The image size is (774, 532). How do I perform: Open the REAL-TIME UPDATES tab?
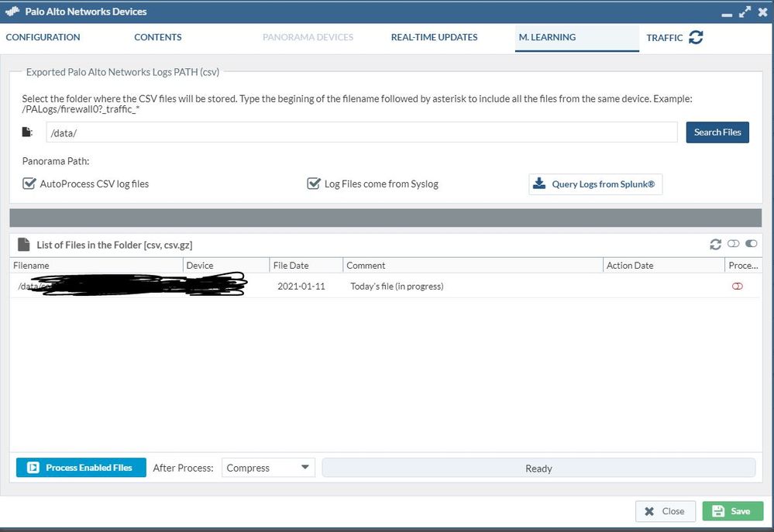click(x=435, y=37)
